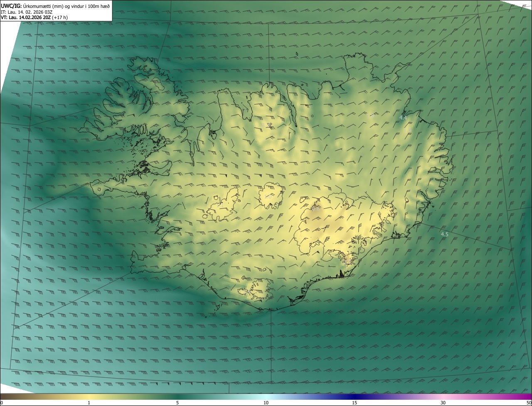Click the 50 tick on the color scale
Screen dimensions: 532x406
point(529,403)
